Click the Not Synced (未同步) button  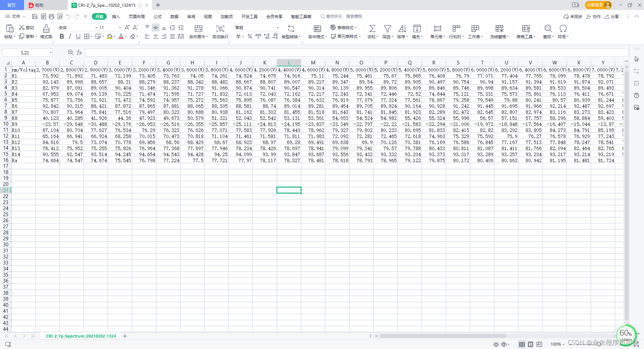[573, 16]
